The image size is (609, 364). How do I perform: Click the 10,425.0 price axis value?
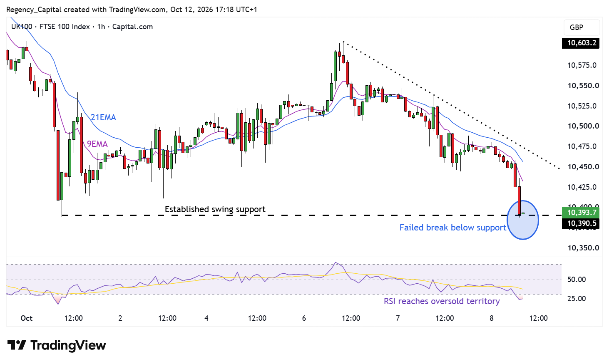(x=582, y=187)
